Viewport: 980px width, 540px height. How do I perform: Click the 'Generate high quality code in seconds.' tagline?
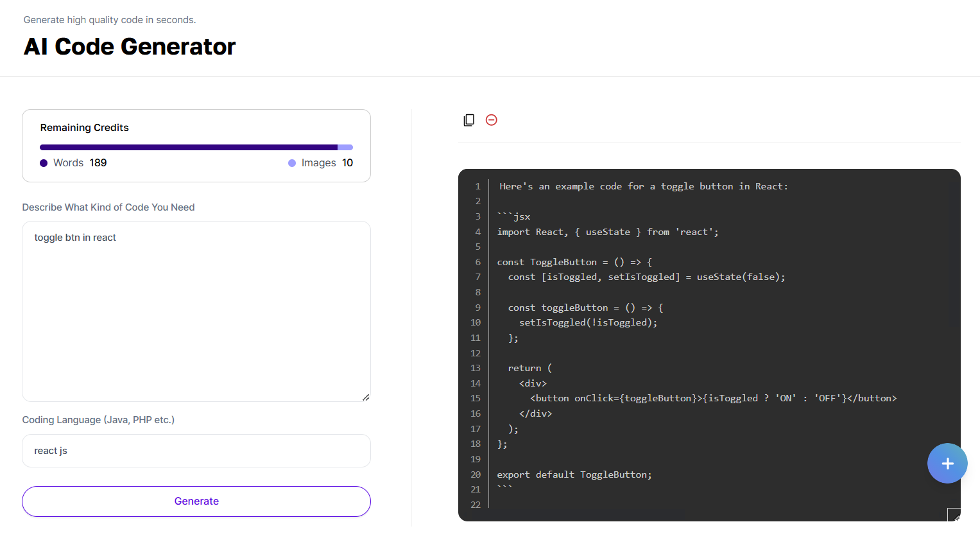click(110, 20)
